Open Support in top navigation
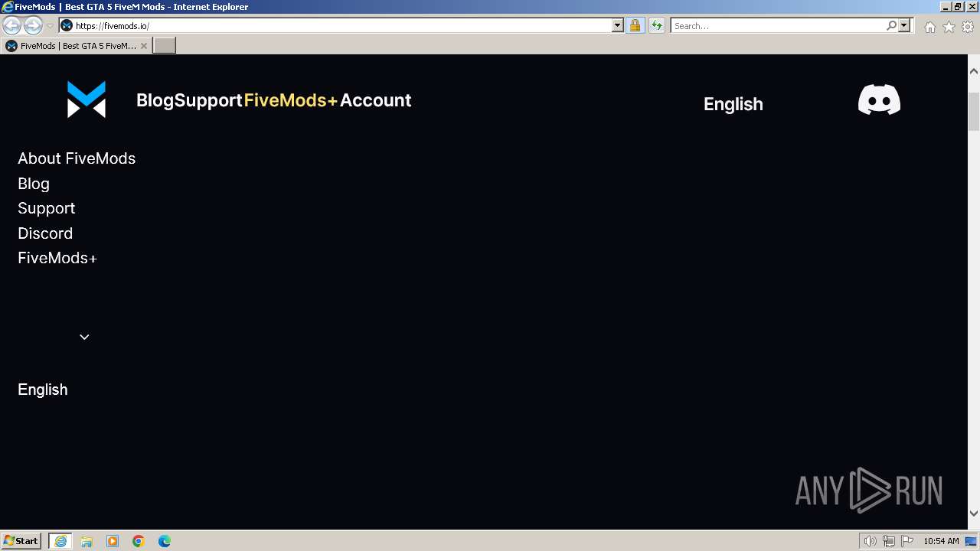 pos(208,100)
